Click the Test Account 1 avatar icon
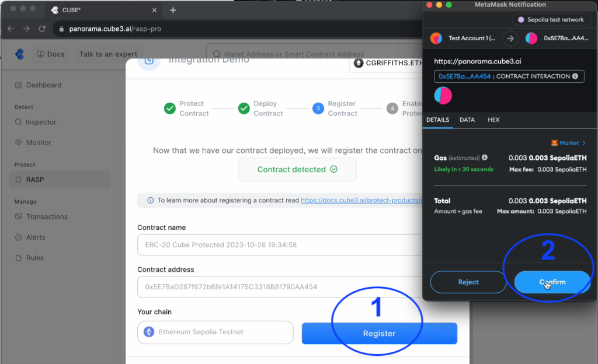Viewport: 598px width, 364px height. [x=436, y=38]
